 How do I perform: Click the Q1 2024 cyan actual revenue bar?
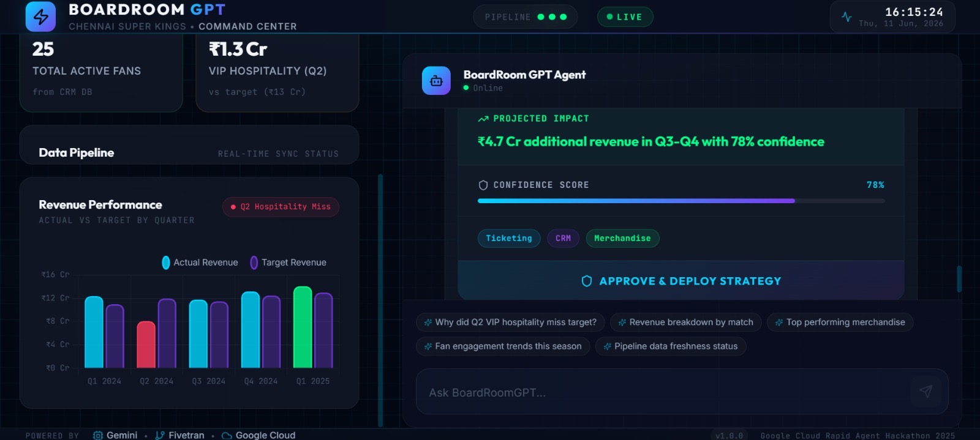[x=94, y=332]
